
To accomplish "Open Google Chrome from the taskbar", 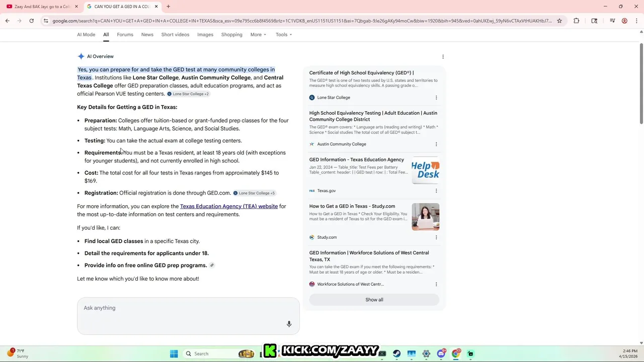I will tap(456, 354).
